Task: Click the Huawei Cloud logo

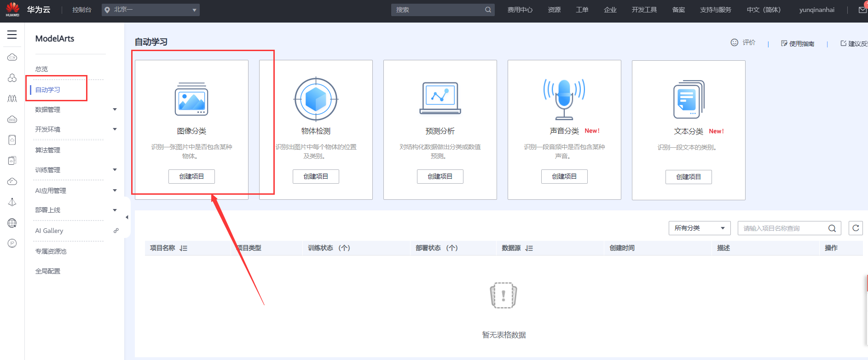Action: click(13, 9)
